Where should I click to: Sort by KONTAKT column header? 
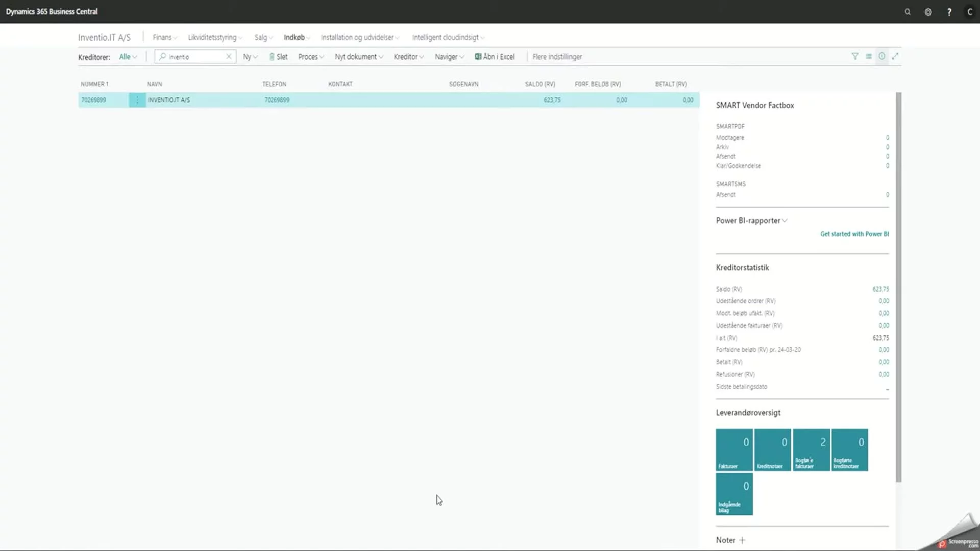tap(340, 84)
